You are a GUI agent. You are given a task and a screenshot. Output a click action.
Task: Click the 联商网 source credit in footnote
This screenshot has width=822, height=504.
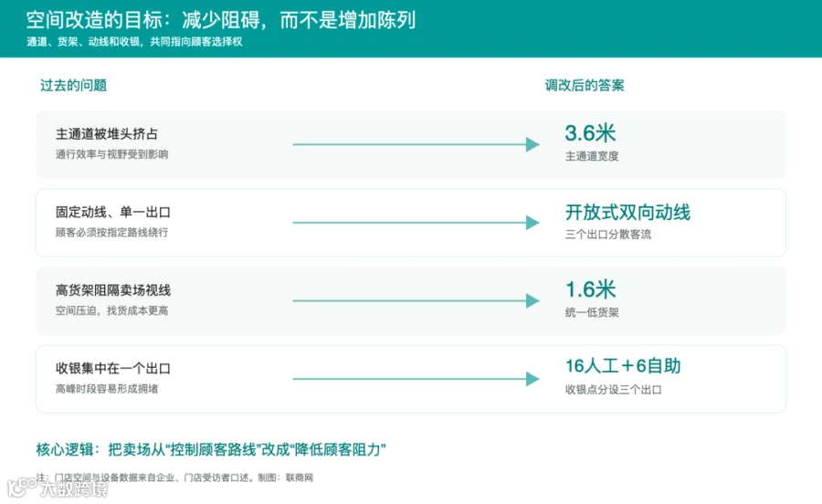(x=300, y=478)
